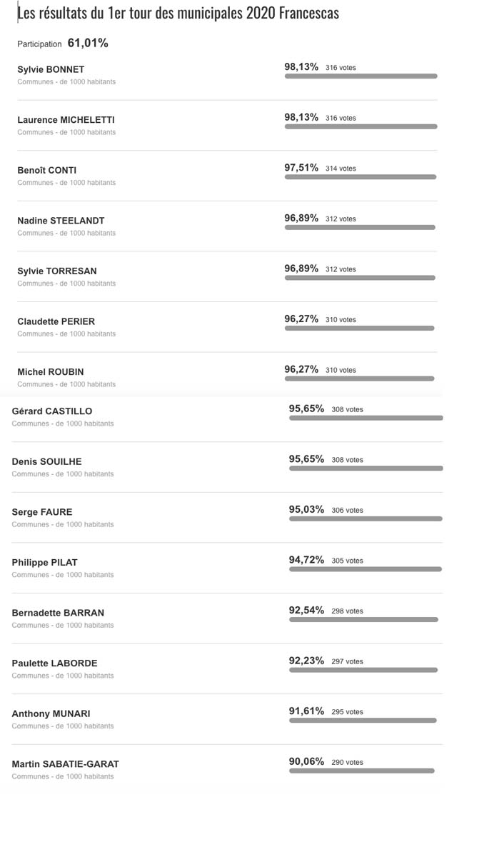Viewport: 504px width, 857px height.
Task: Select the Sylvie TORRESAN candidate row
Action: (56, 271)
